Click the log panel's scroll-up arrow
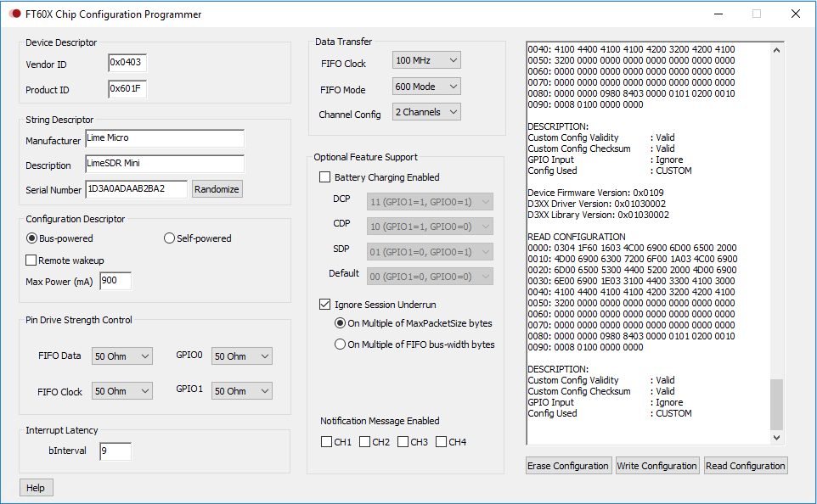817x504 pixels. click(776, 49)
